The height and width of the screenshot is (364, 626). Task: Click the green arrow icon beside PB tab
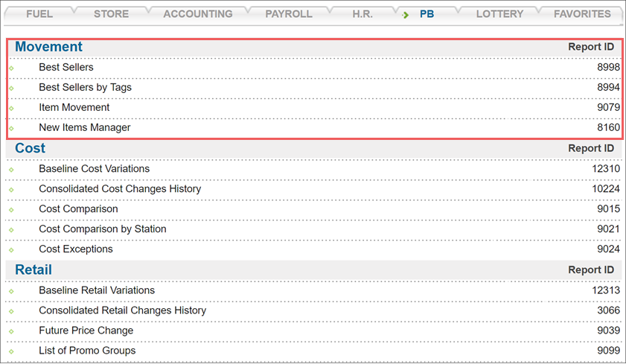click(x=406, y=15)
